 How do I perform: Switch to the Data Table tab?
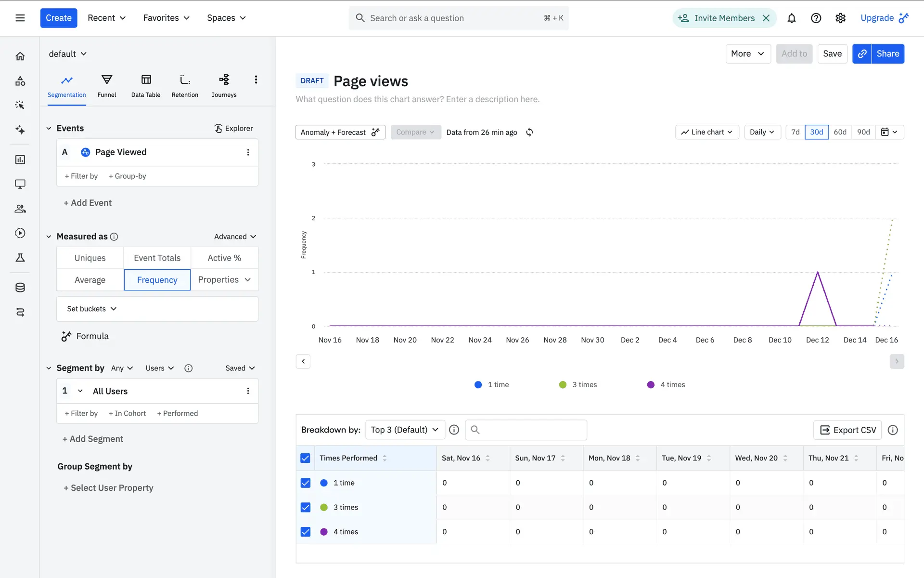pos(146,86)
